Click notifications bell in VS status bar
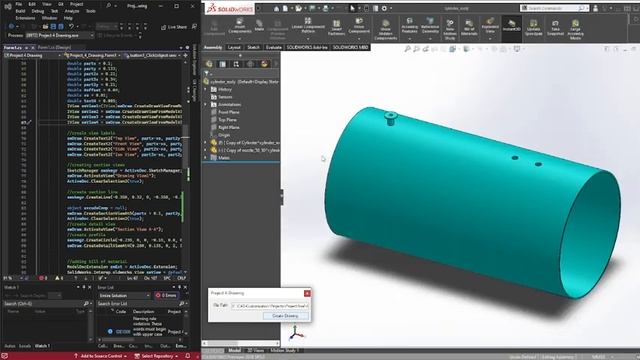640x360 pixels. (x=188, y=356)
